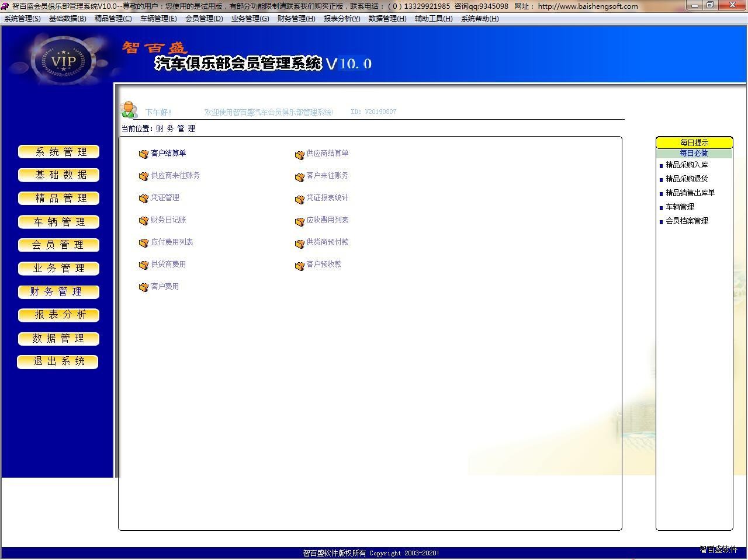Open the 会员管理(D) menu
This screenshot has width=748, height=560.
(x=204, y=19)
